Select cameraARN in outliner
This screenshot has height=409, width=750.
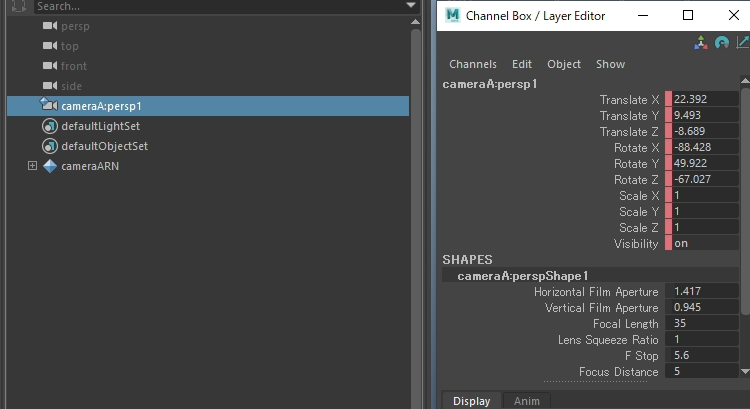pyautogui.click(x=90, y=166)
